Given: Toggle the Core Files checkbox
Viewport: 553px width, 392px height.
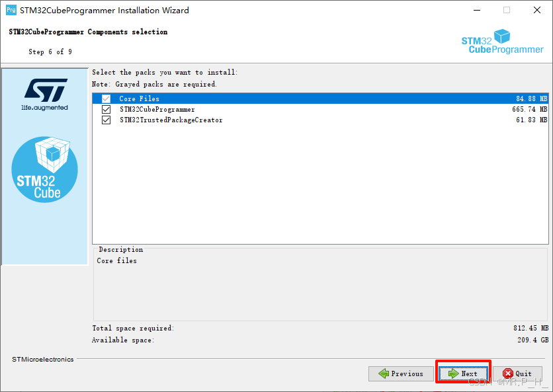Looking at the screenshot, I should (x=106, y=98).
